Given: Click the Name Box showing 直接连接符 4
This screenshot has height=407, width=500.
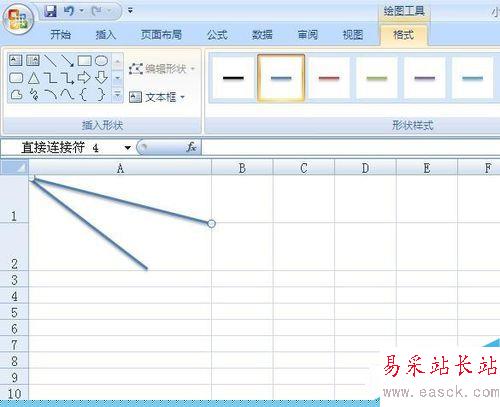Looking at the screenshot, I should pos(61,147).
